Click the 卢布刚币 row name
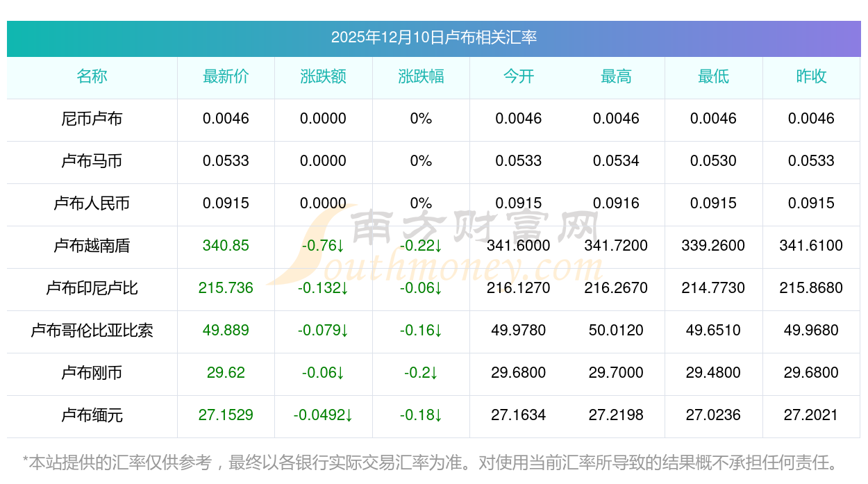The image size is (868, 484). coord(92,373)
